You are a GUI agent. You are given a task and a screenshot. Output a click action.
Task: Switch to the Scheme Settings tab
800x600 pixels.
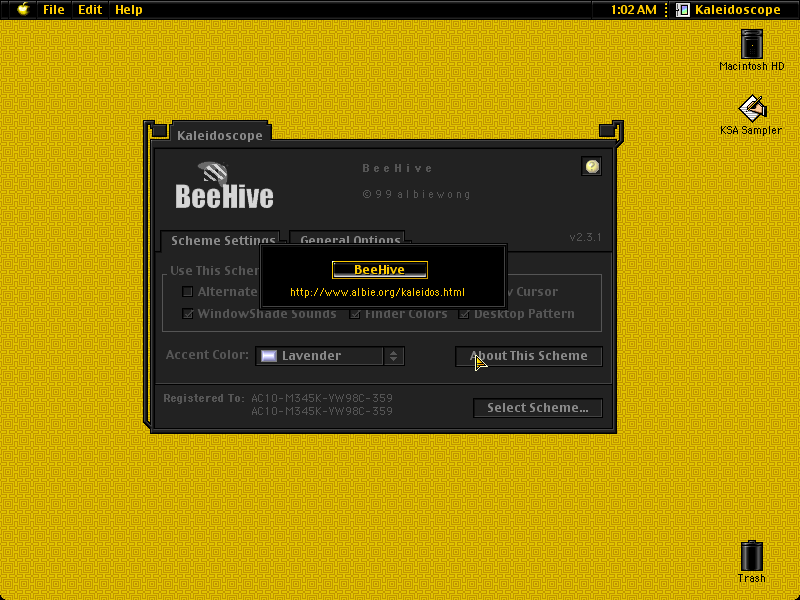[222, 240]
